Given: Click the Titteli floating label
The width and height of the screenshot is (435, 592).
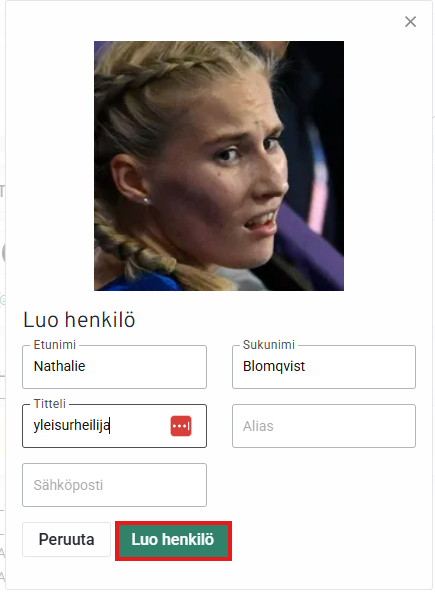Looking at the screenshot, I should (50, 404).
